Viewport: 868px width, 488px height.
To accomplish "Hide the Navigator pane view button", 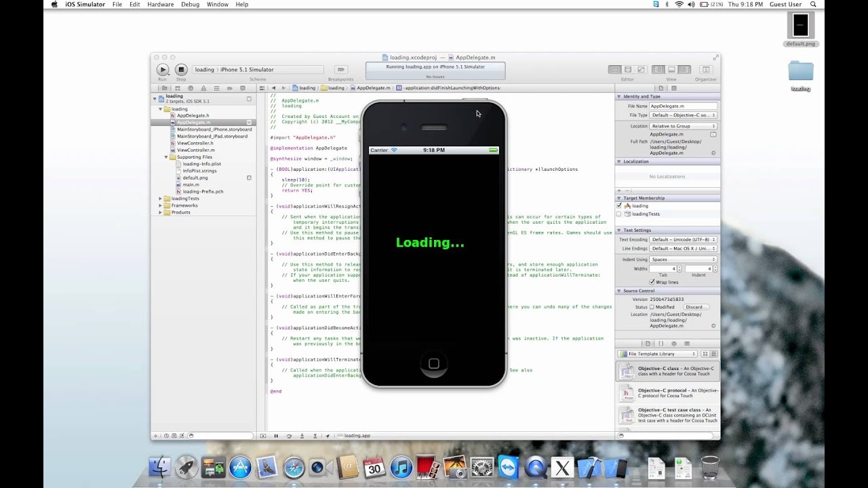I will [x=658, y=70].
